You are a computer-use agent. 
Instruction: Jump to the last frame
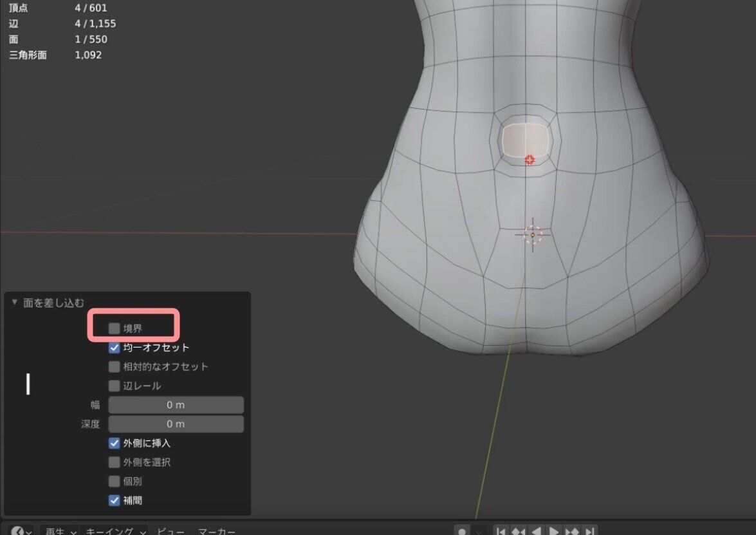[589, 531]
